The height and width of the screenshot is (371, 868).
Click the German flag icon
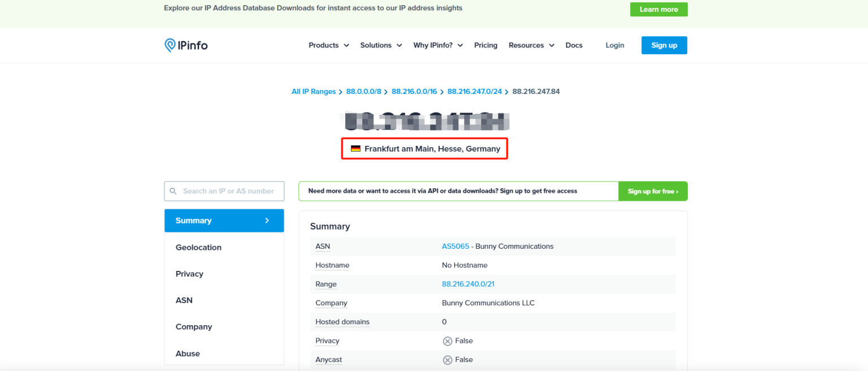coord(355,149)
